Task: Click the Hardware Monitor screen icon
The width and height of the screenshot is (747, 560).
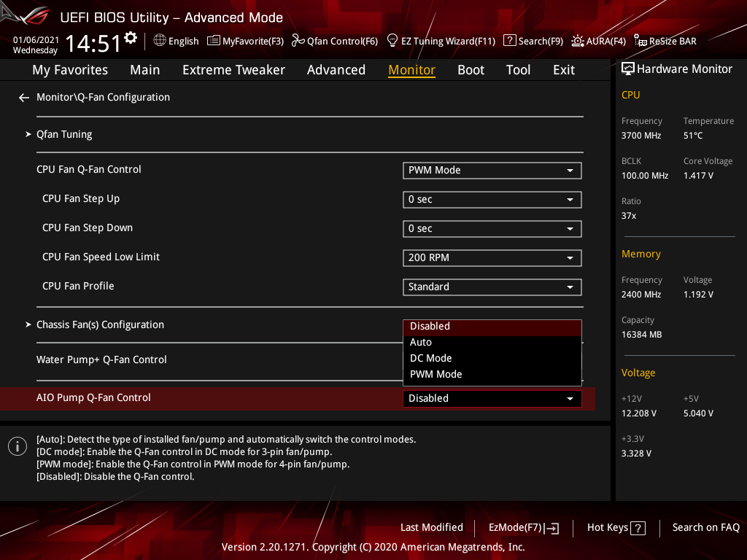Action: pos(628,69)
